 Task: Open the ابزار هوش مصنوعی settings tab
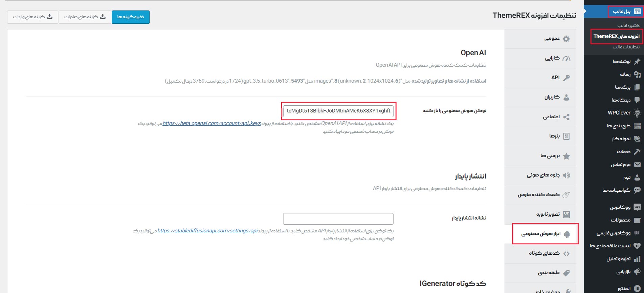541,234
